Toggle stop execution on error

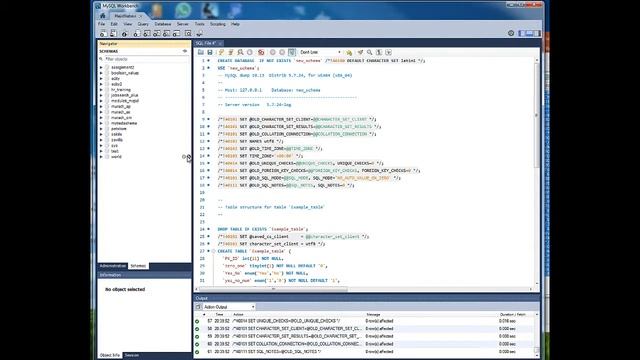coord(261,52)
